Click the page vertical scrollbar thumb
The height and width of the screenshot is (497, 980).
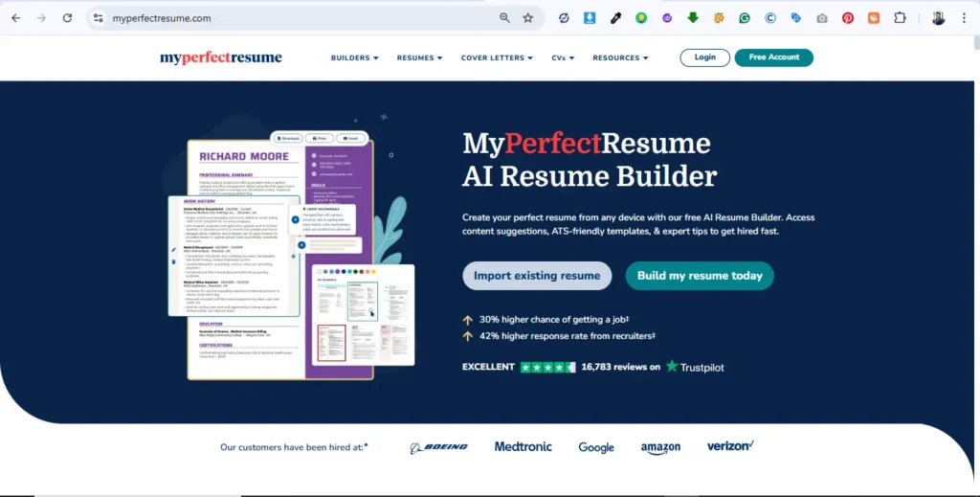click(977, 42)
